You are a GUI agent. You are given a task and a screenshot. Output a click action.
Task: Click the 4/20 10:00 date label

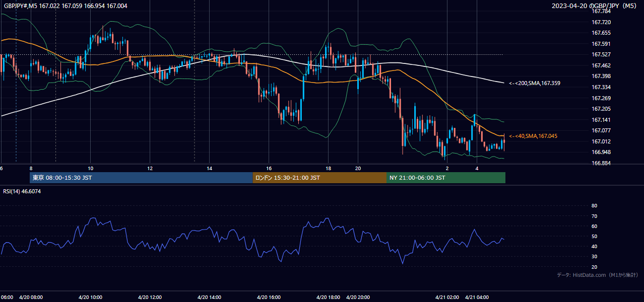tap(91, 297)
